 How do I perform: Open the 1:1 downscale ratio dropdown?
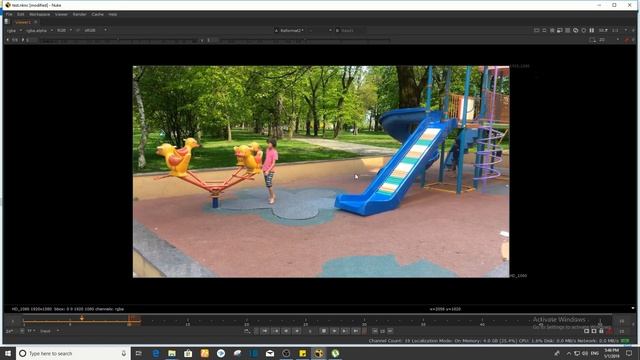(620, 30)
